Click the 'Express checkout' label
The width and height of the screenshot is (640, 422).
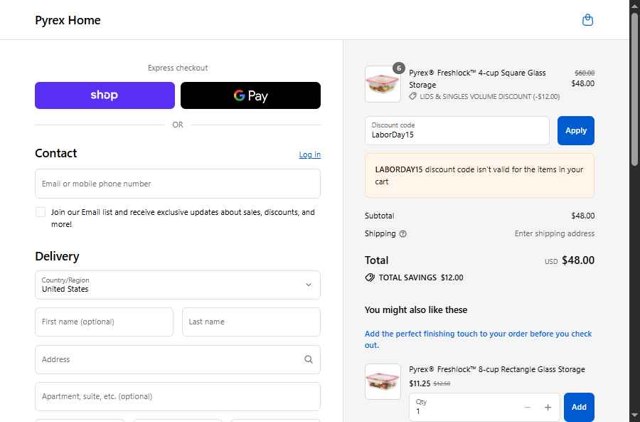pos(178,68)
